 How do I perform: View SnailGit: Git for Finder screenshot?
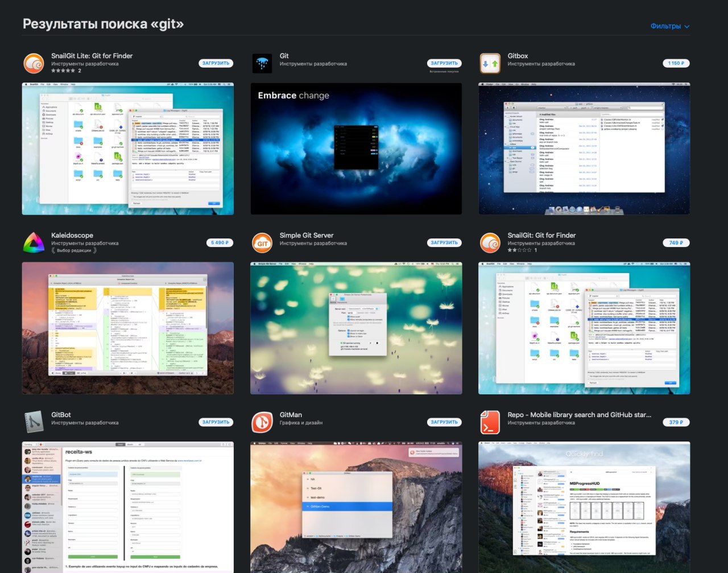click(x=584, y=328)
